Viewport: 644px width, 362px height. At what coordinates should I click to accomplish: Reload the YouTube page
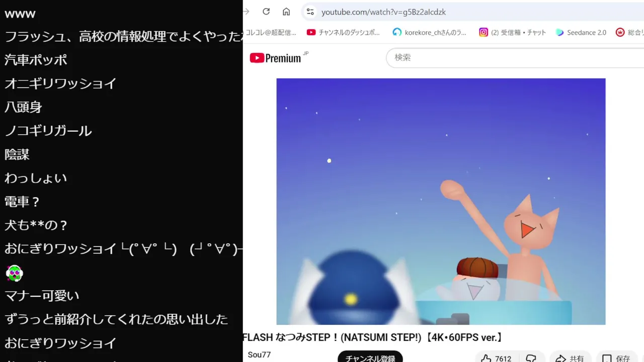tap(266, 12)
